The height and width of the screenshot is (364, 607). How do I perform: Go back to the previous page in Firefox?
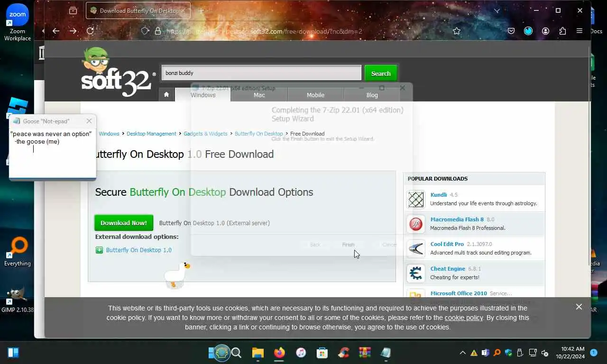pos(56,31)
